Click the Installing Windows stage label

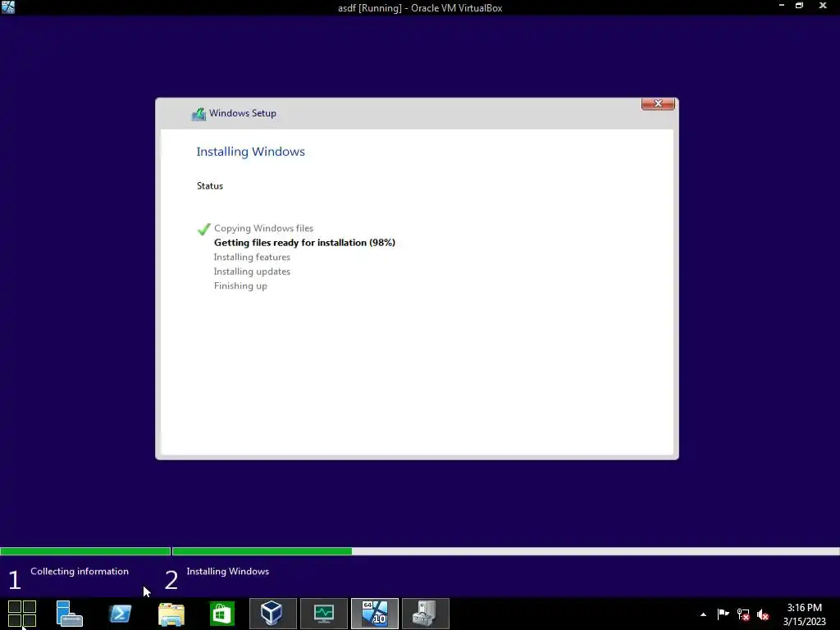point(228,571)
